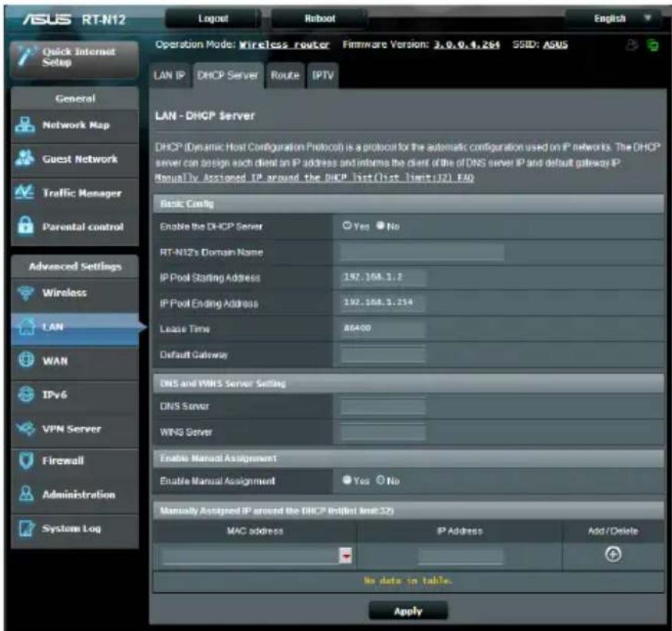Open the Administration menu item

75,495
